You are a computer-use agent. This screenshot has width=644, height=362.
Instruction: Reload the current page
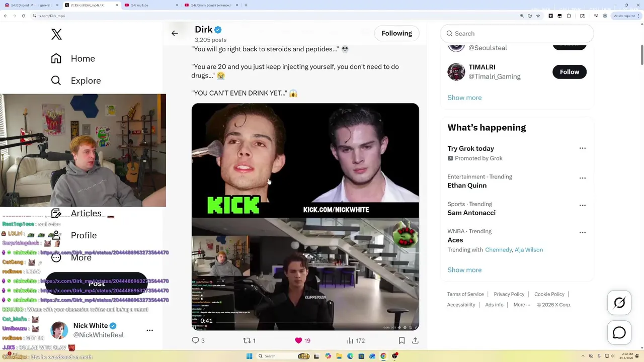23,16
